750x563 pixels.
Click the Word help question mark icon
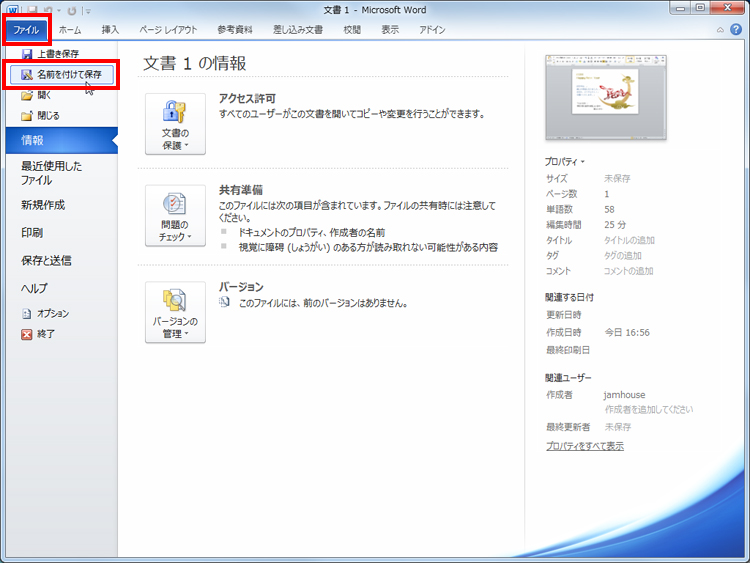[x=736, y=30]
